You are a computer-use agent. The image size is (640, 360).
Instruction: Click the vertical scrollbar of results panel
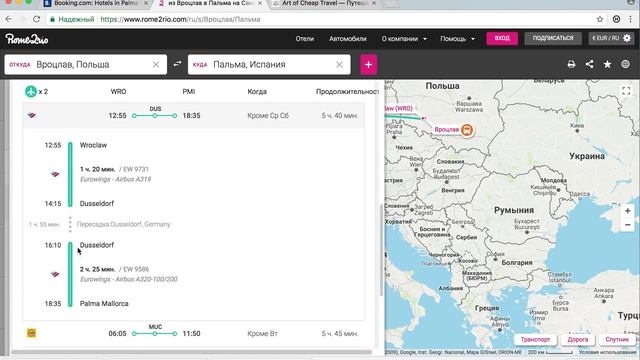(381, 249)
